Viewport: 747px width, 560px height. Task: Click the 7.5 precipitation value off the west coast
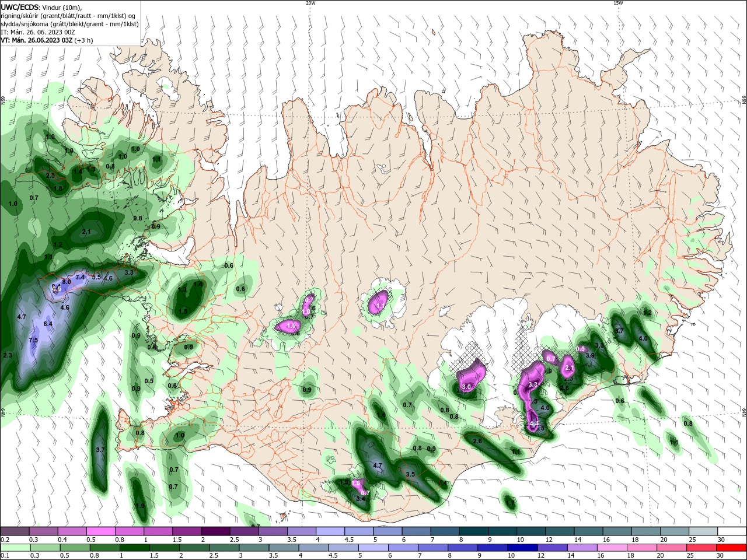pyautogui.click(x=33, y=340)
